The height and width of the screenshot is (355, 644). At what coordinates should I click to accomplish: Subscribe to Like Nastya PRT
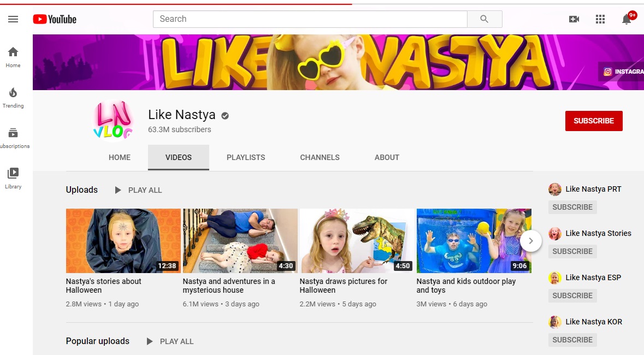572,207
